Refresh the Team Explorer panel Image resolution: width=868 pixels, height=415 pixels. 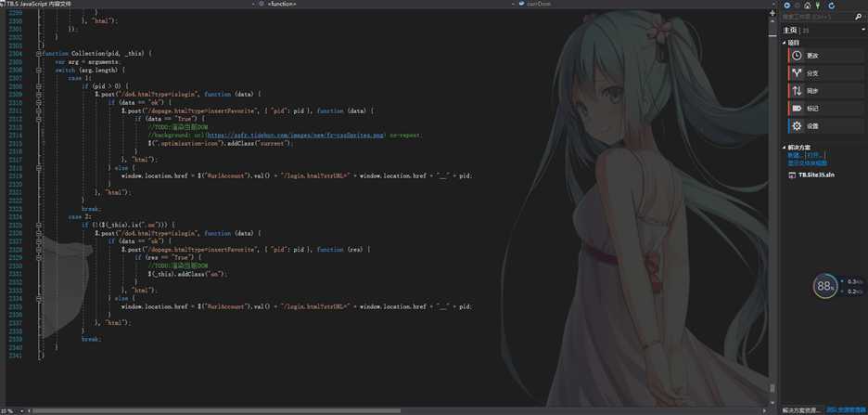coord(831,5)
